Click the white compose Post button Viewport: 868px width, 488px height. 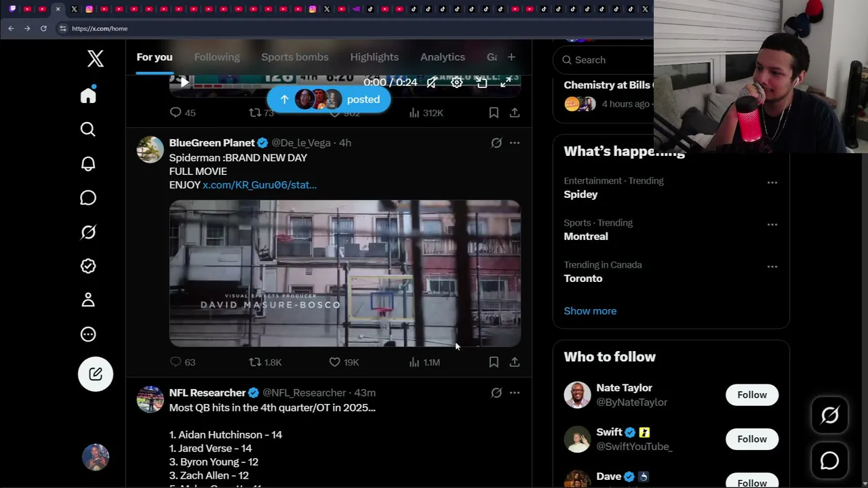click(96, 374)
